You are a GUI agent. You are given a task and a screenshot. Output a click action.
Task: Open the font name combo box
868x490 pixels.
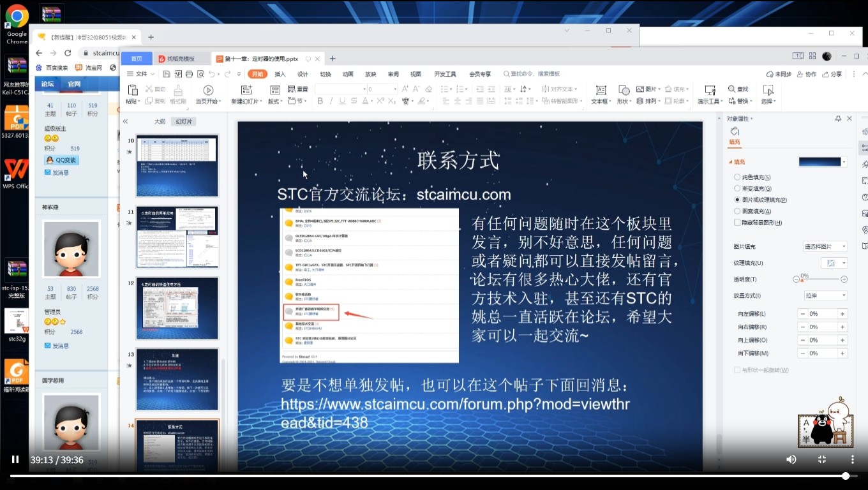coord(340,89)
